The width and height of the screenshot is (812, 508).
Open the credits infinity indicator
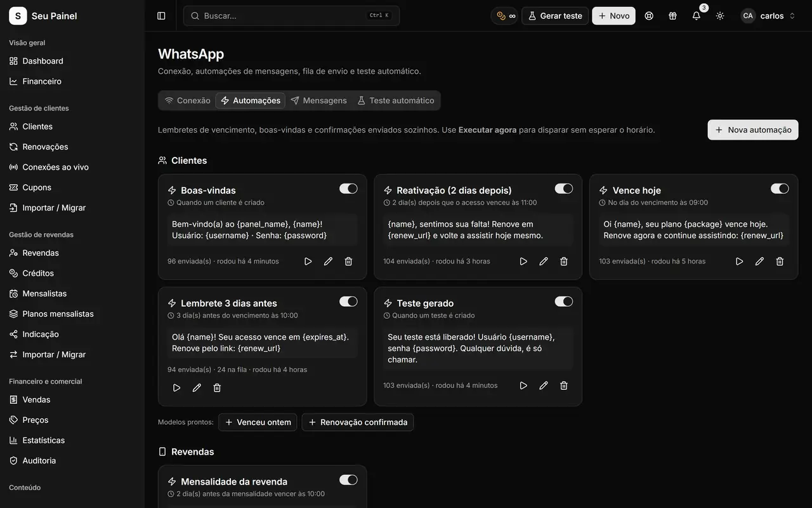[x=506, y=16]
